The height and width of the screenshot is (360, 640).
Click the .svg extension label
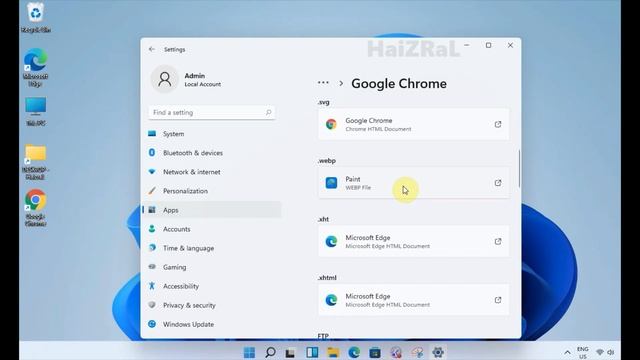(323, 102)
